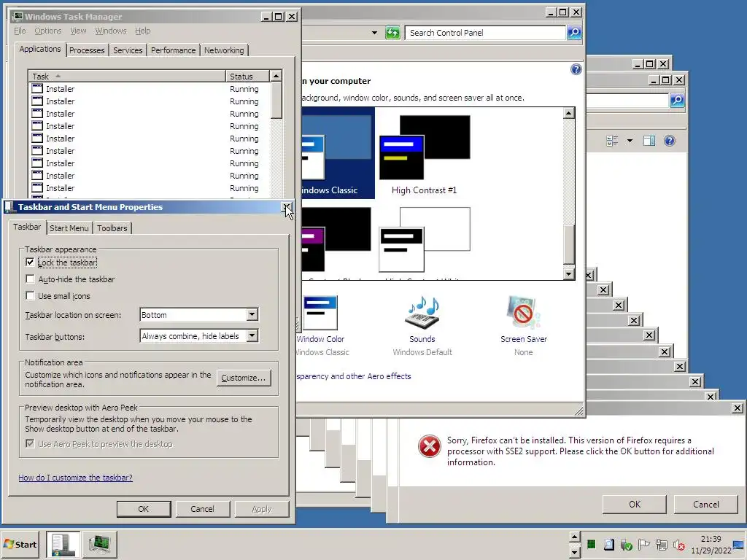The height and width of the screenshot is (560, 747).
Task: Click system tray scroll down arrow
Action: click(575, 553)
